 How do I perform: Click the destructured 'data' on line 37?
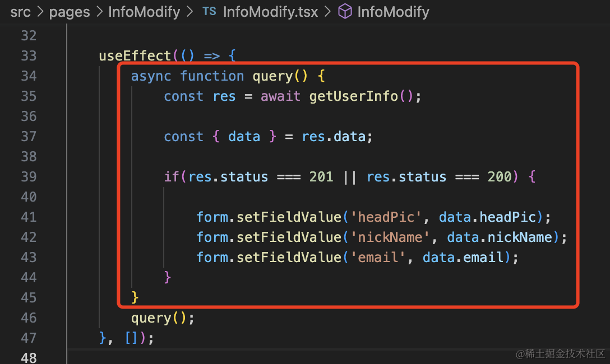click(244, 137)
